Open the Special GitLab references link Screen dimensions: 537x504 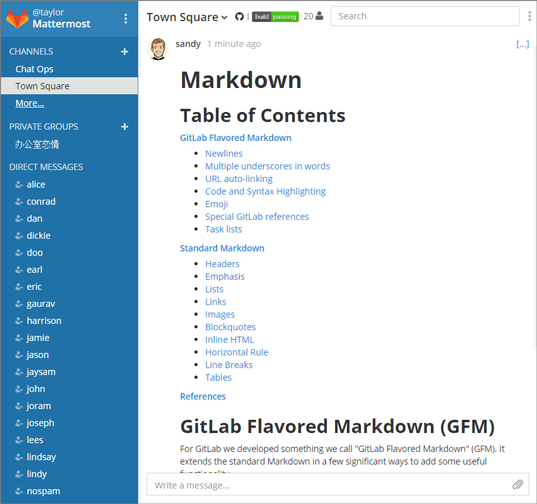click(257, 217)
